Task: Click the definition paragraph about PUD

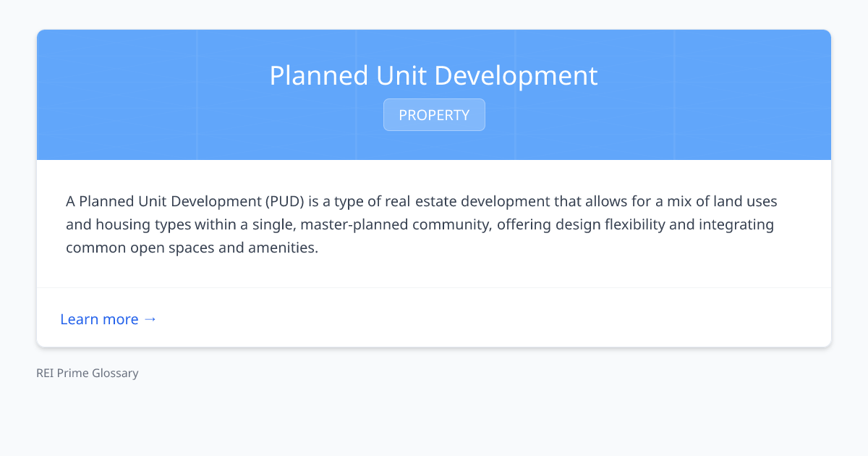Action: coord(420,224)
